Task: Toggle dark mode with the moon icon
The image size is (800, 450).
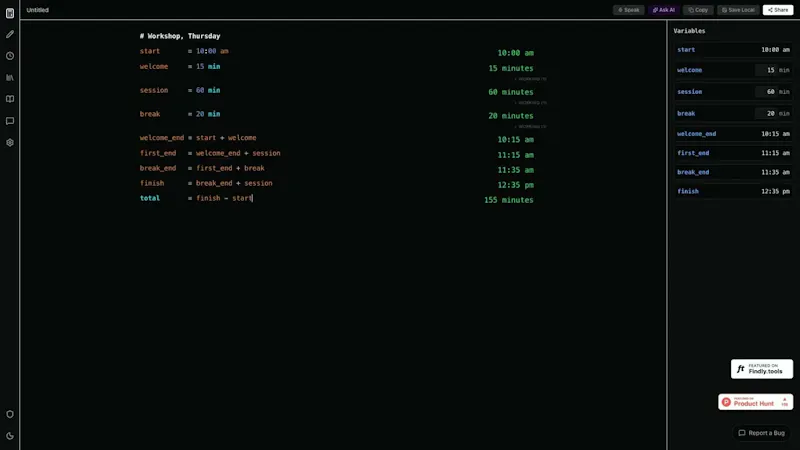Action: click(x=10, y=436)
